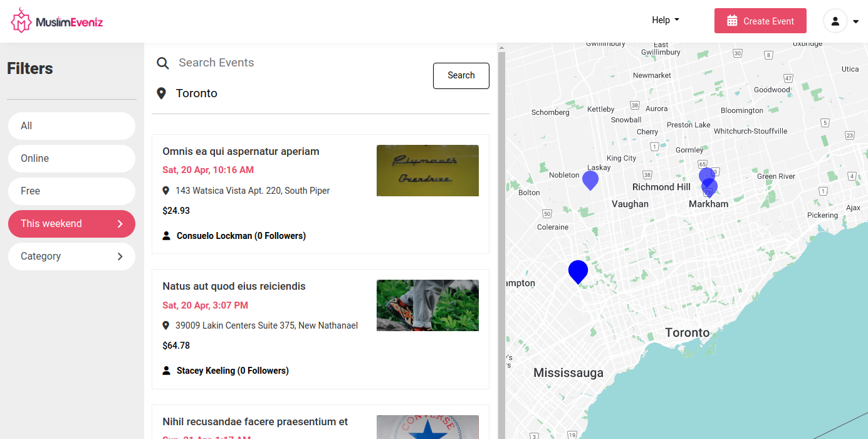
Task: Click the Natus aut quod event thumbnail
Action: coord(427,305)
